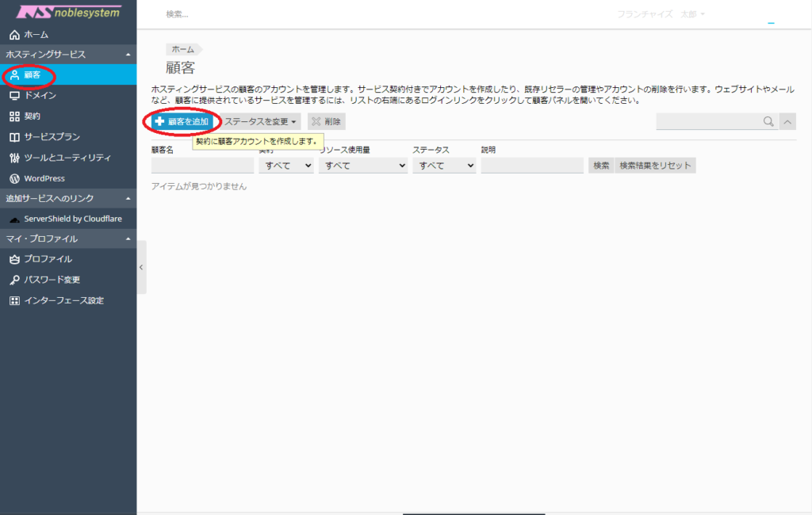This screenshot has height=515, width=812.
Task: Click the Tools and Utilities icon
Action: pyautogui.click(x=14, y=158)
